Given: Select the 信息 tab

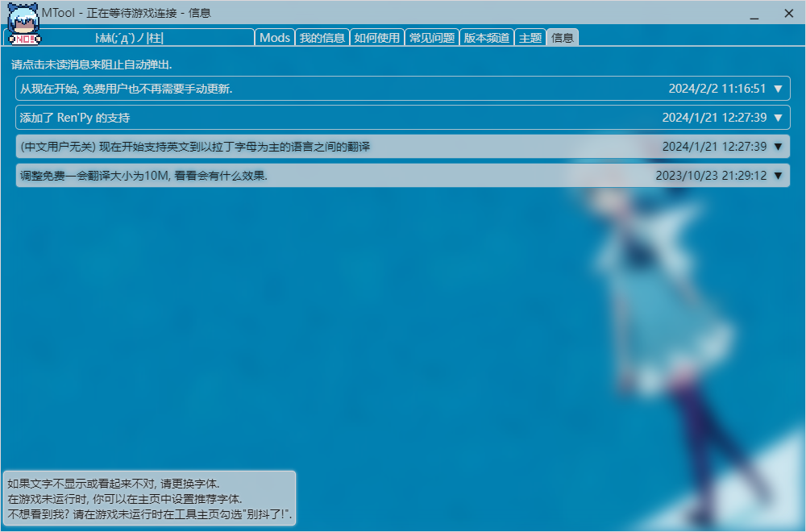Looking at the screenshot, I should point(563,38).
